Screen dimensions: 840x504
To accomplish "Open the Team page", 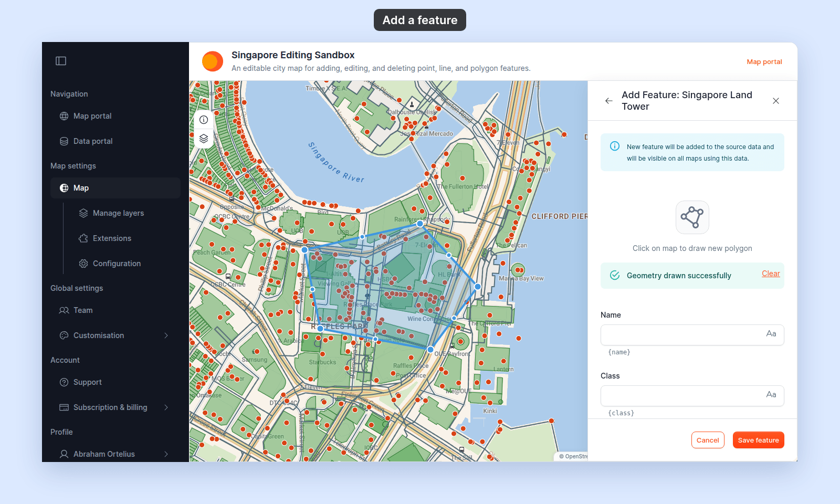I will [x=115, y=310].
